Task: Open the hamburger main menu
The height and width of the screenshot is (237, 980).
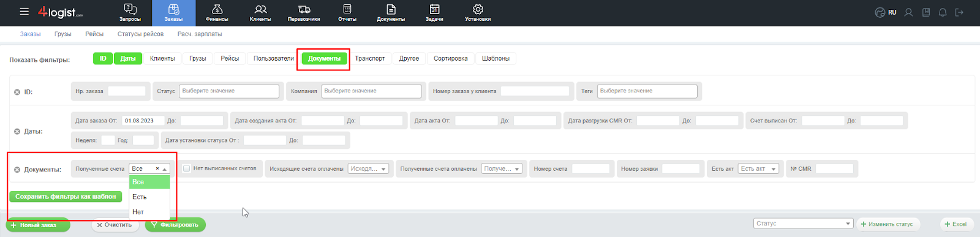Action: click(24, 12)
